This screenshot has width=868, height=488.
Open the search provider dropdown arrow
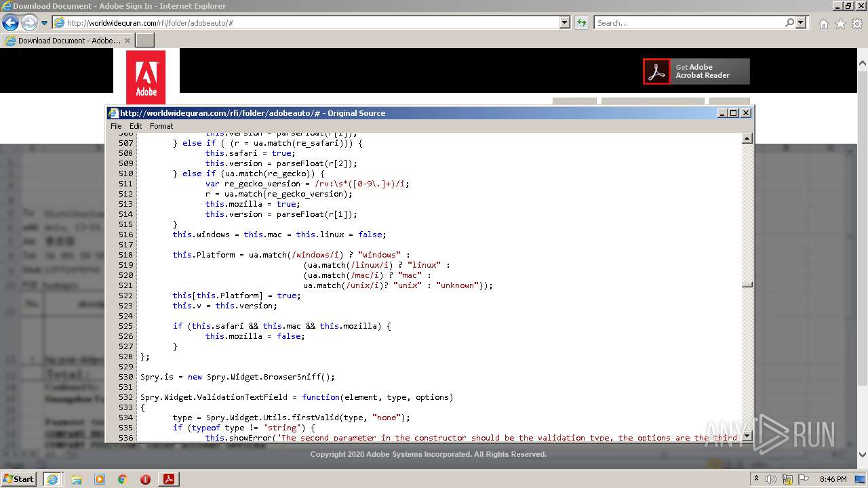[x=801, y=23]
